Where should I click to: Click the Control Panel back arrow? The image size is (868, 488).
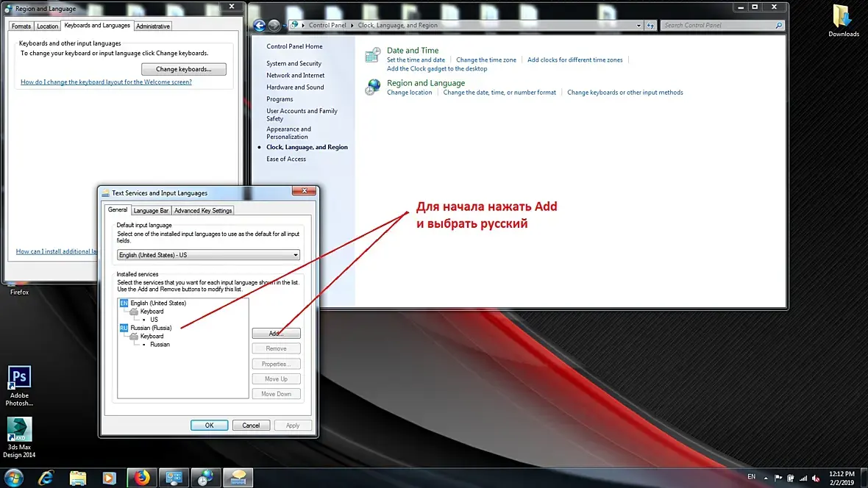point(259,26)
